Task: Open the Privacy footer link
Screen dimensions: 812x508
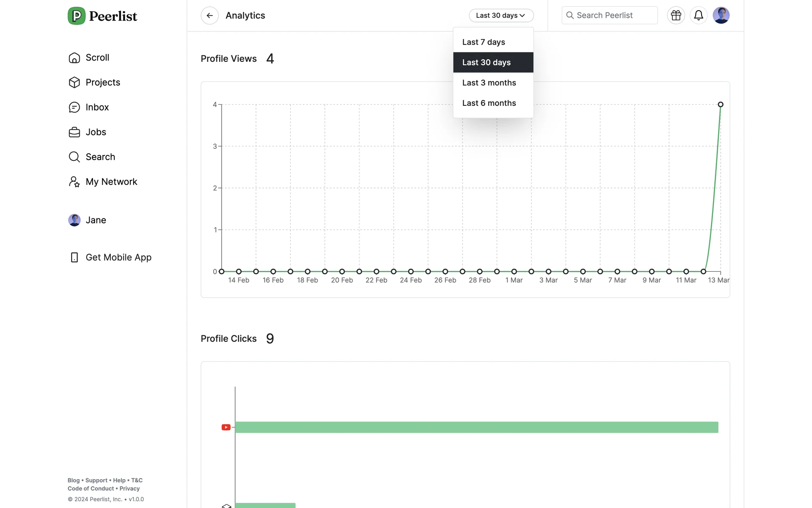Action: [129, 489]
